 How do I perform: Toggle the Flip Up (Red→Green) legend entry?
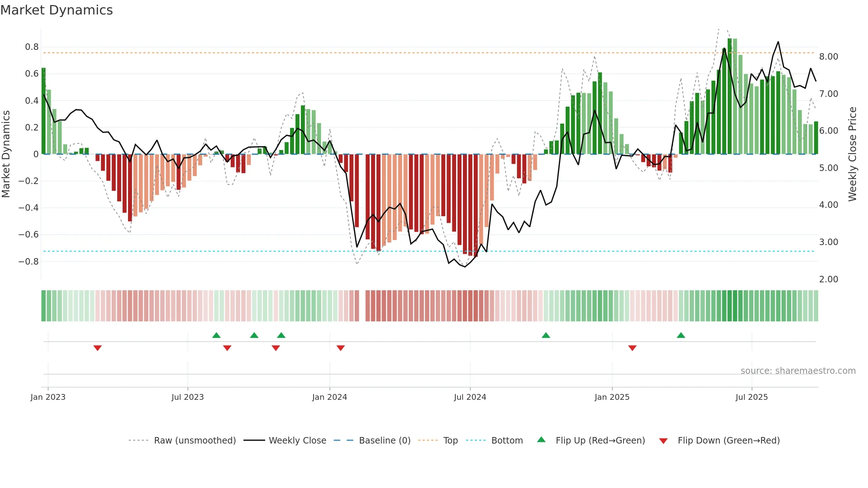pos(591,440)
